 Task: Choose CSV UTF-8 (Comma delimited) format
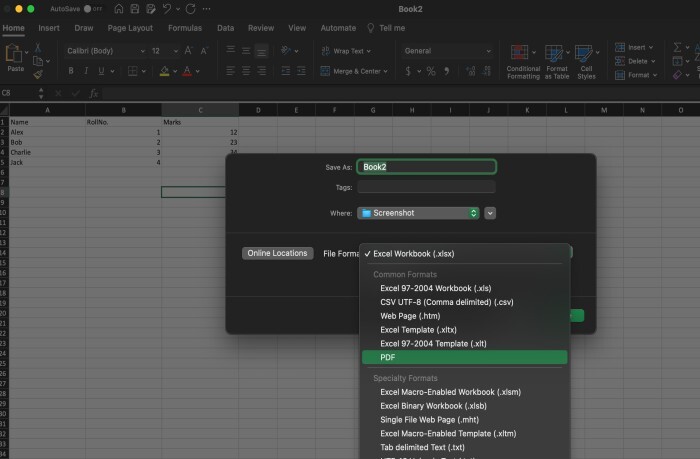[x=446, y=301]
